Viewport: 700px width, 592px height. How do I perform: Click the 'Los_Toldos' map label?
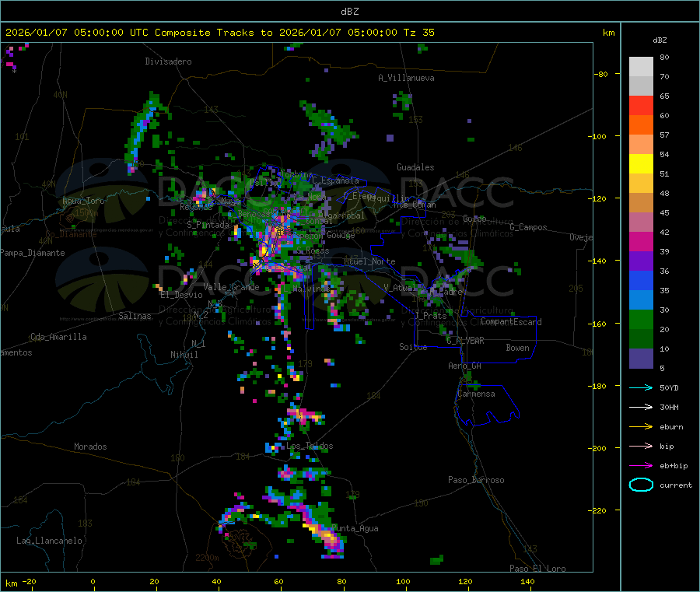pyautogui.click(x=310, y=446)
